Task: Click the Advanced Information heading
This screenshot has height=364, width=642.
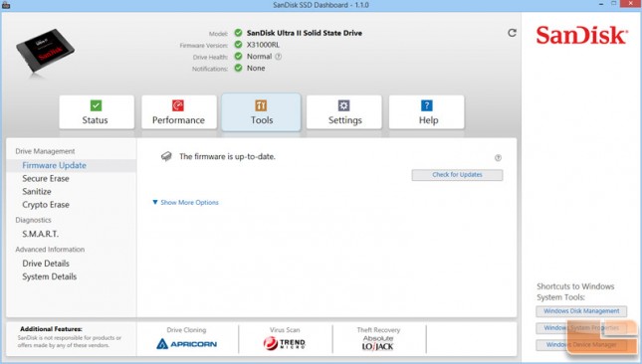Action: point(50,250)
